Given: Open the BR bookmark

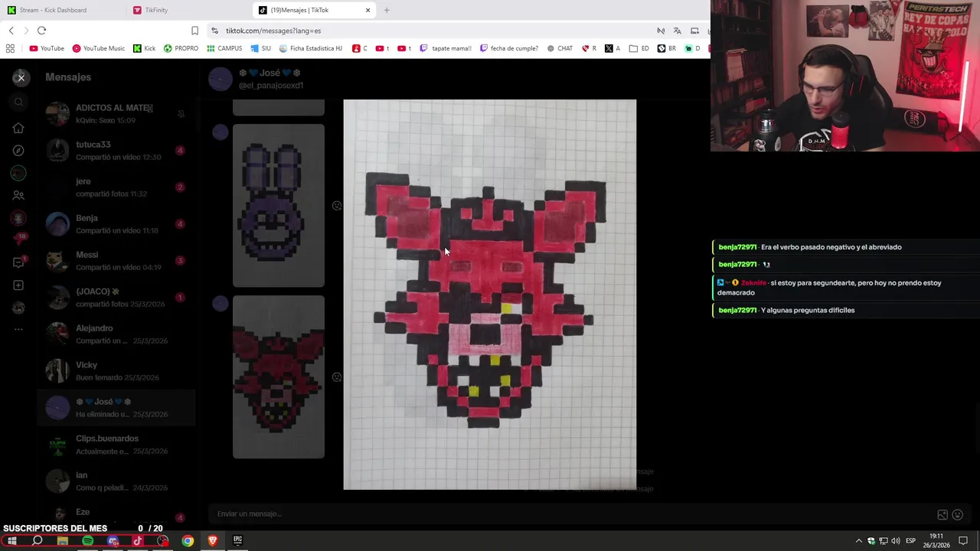Looking at the screenshot, I should pyautogui.click(x=667, y=48).
